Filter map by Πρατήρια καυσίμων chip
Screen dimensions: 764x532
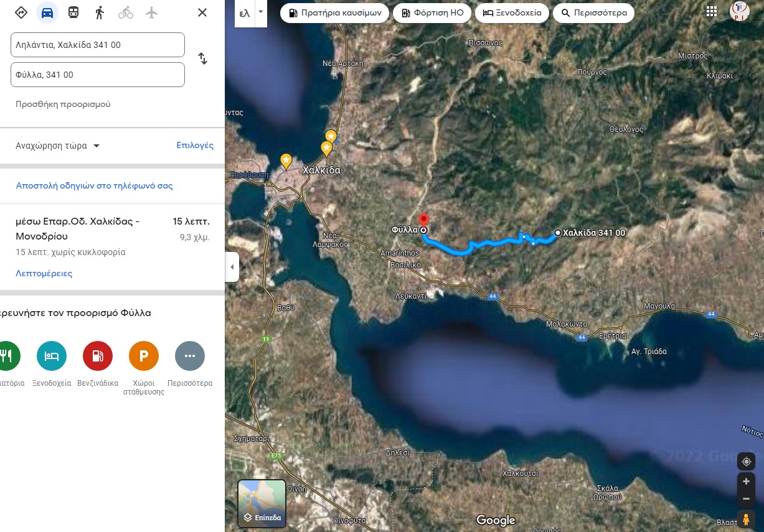[x=335, y=12]
